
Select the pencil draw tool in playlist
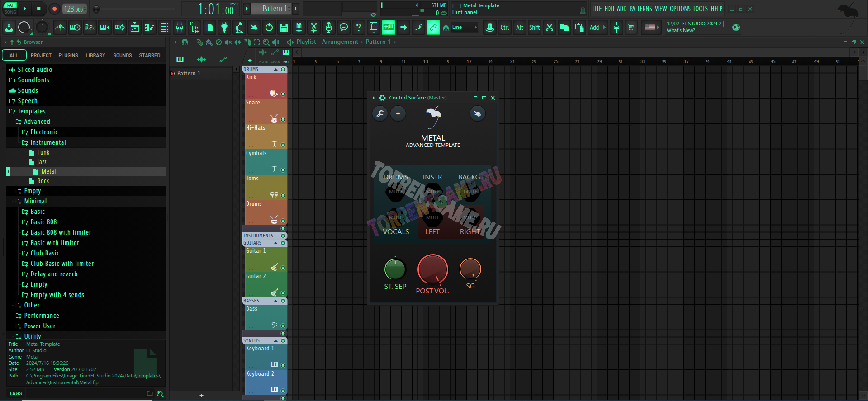199,42
